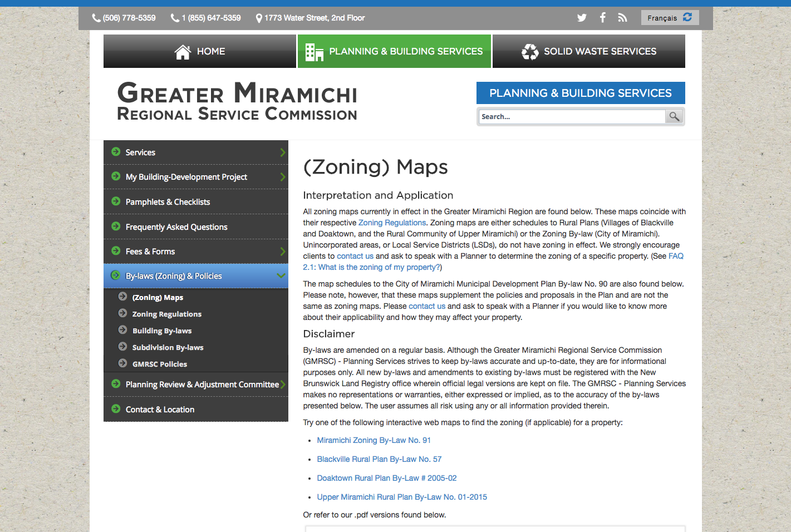Click the (Zoning) Maps page heading
Image resolution: width=791 pixels, height=532 pixels.
[376, 167]
